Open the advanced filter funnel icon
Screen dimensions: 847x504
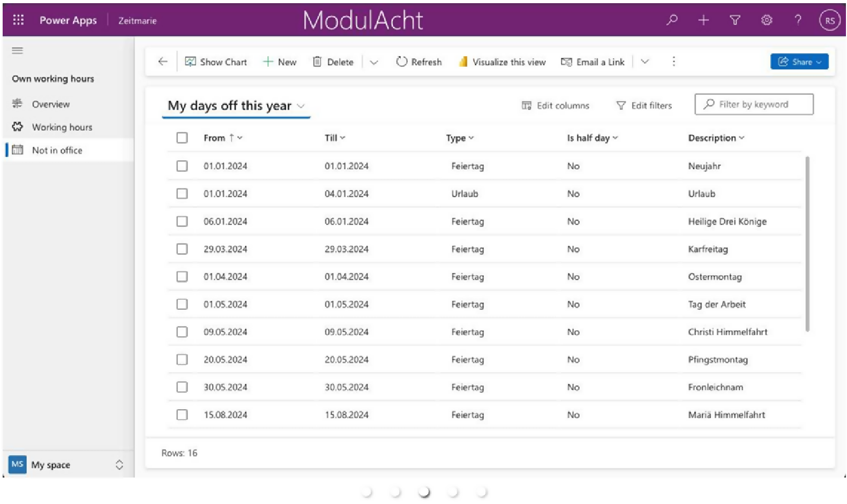[735, 20]
